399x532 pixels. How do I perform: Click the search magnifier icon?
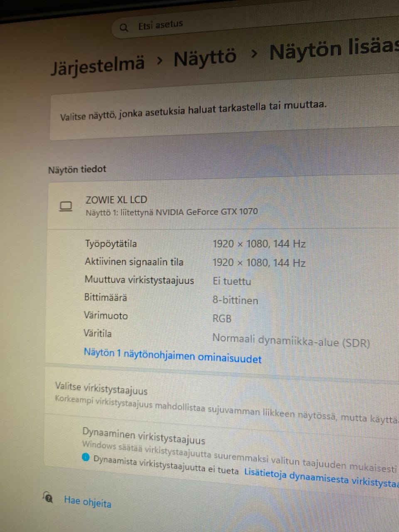click(124, 28)
